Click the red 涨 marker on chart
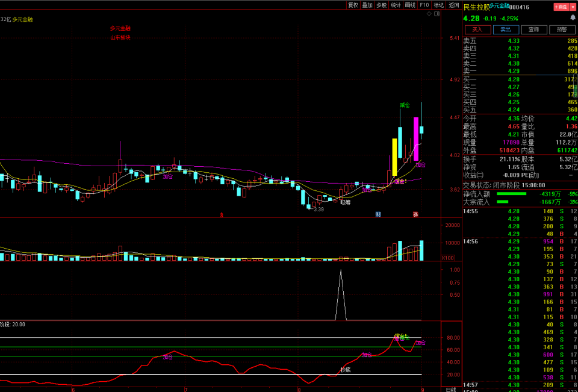This screenshot has width=578, height=392. click(x=415, y=214)
